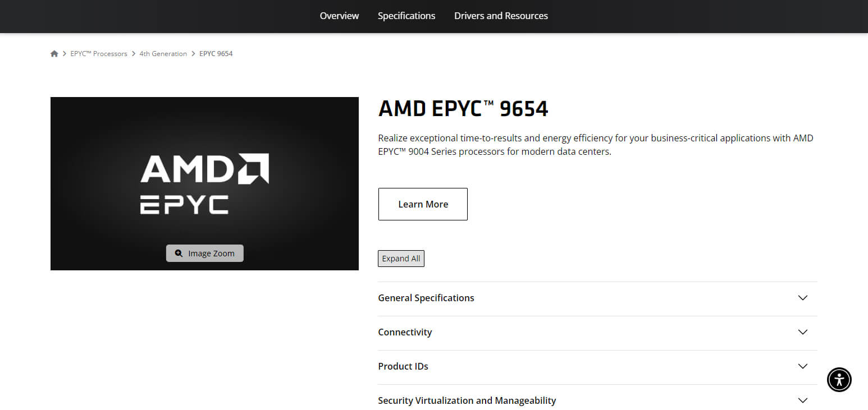868x410 pixels.
Task: Click chevron beside Security Virtualization and Manageability
Action: pyautogui.click(x=803, y=400)
